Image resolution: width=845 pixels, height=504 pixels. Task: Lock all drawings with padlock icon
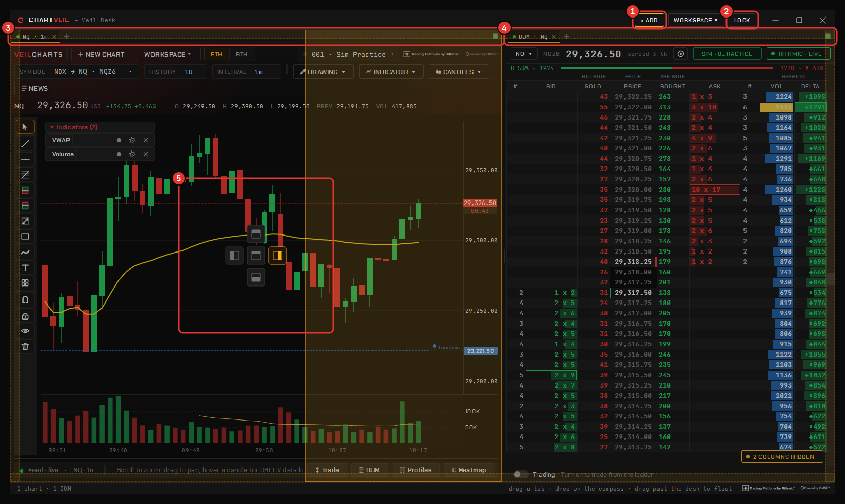click(x=25, y=315)
